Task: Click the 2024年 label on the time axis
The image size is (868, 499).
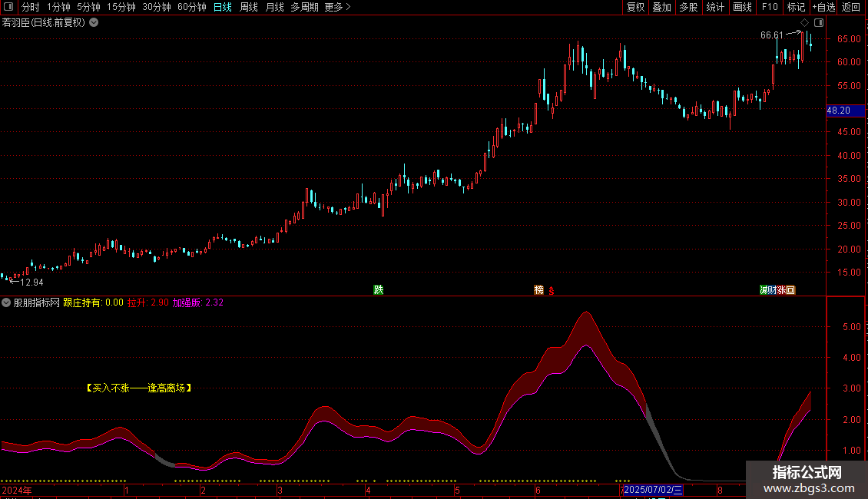Action: pyautogui.click(x=17, y=490)
